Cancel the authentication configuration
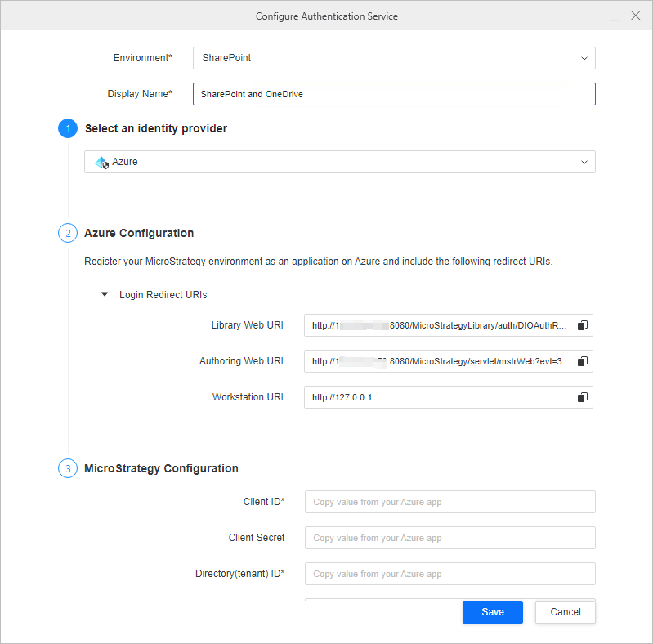The image size is (653, 644). tap(565, 612)
